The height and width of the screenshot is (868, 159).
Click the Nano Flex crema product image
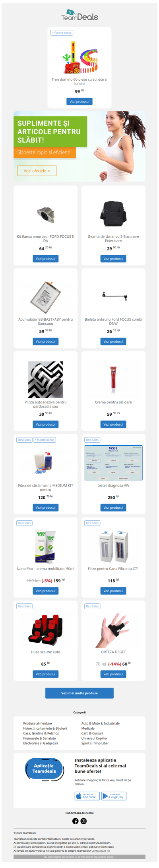[46, 546]
